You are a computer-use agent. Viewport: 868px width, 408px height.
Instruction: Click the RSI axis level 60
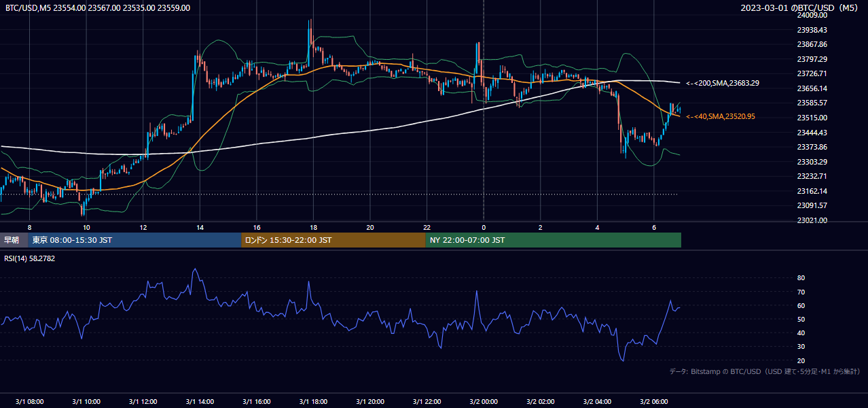(x=801, y=305)
